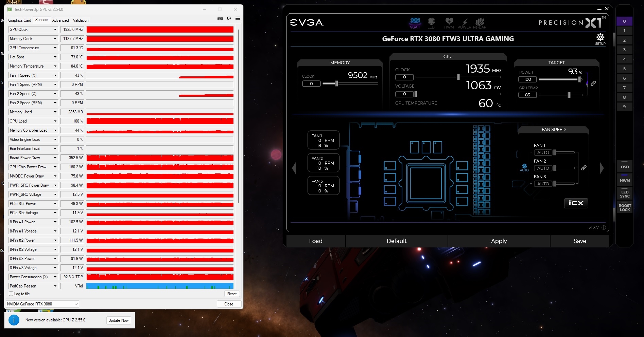644x337 pixels.
Task: Click the memory clock offset slider handle
Action: click(x=336, y=83)
